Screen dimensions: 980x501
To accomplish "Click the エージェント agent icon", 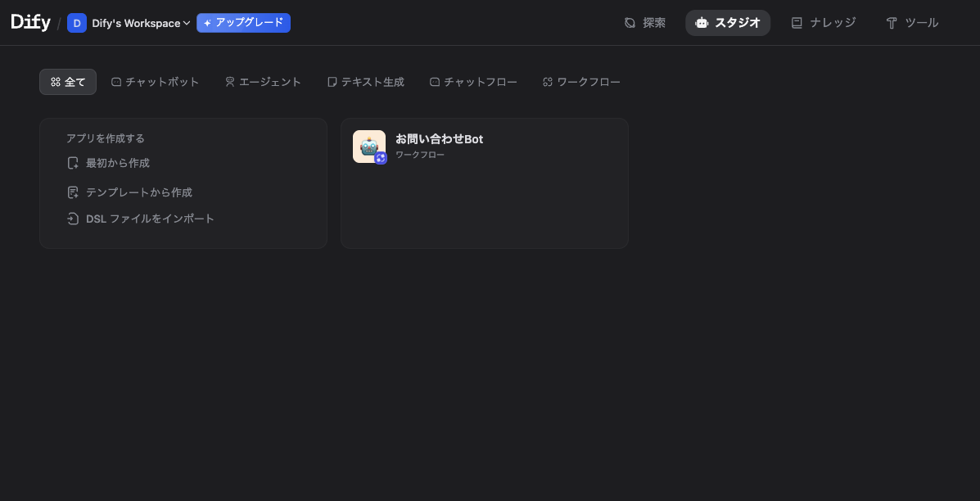I will [229, 81].
